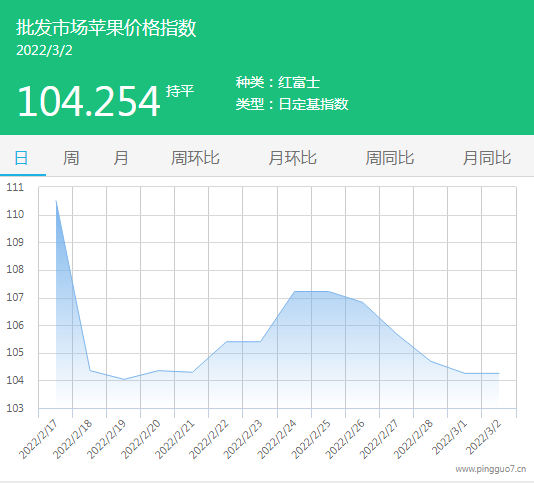Click the 2022/2/19 lowest data point
Image resolution: width=534 pixels, height=483 pixels.
click(x=124, y=379)
